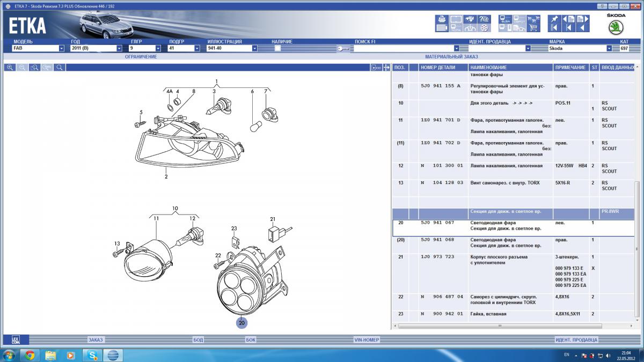Screen dimensions: 644x362
Task: Click the single-bar back arrow icon
Action: coord(568,28)
